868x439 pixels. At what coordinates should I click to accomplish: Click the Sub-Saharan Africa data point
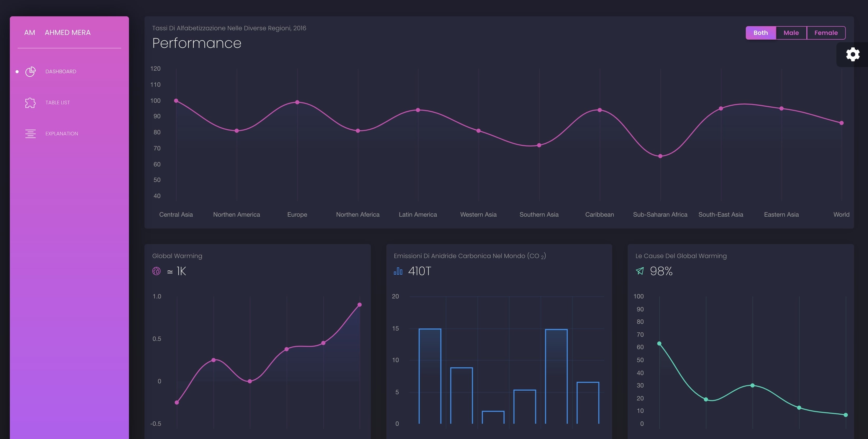tap(660, 156)
